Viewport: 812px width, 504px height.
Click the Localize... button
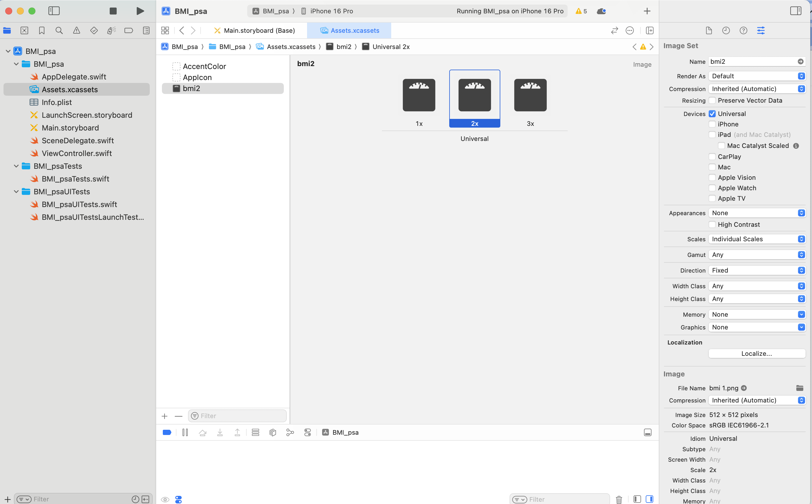[756, 353]
